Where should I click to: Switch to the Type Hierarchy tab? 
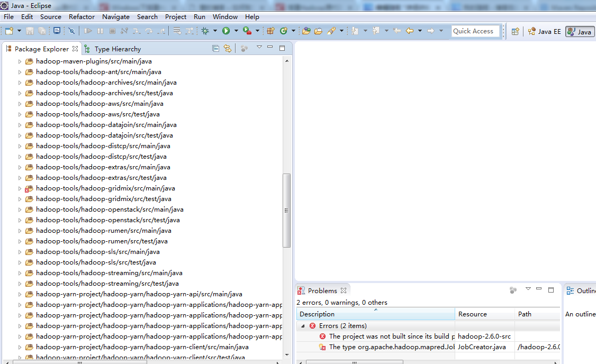pyautogui.click(x=113, y=49)
